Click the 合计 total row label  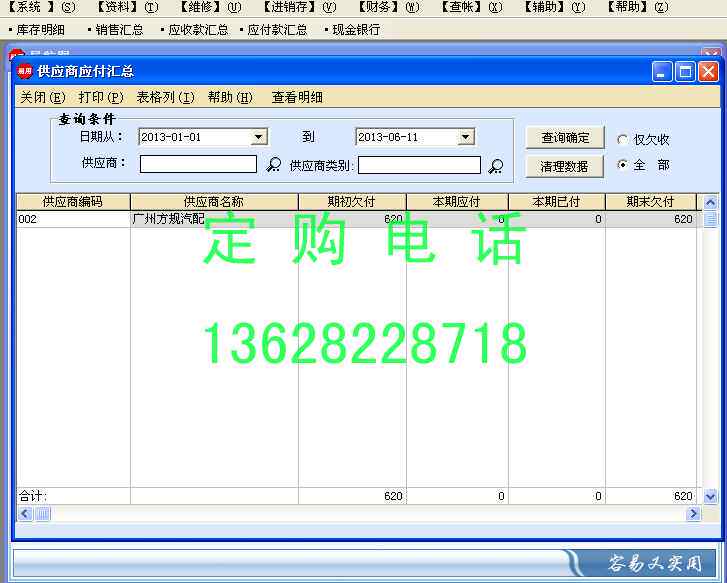click(x=32, y=496)
